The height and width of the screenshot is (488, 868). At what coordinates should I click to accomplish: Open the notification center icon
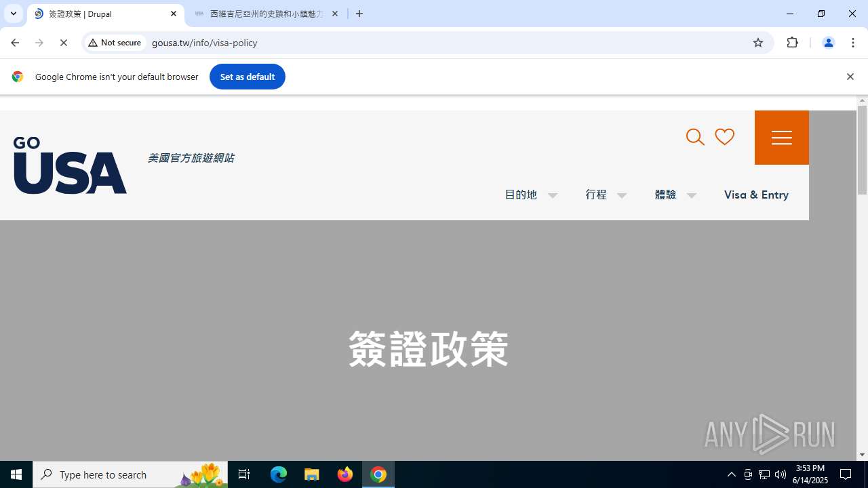coord(846,474)
